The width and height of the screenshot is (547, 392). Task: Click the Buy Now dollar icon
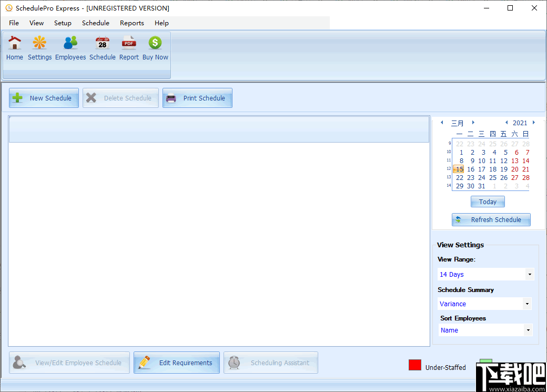coord(155,42)
